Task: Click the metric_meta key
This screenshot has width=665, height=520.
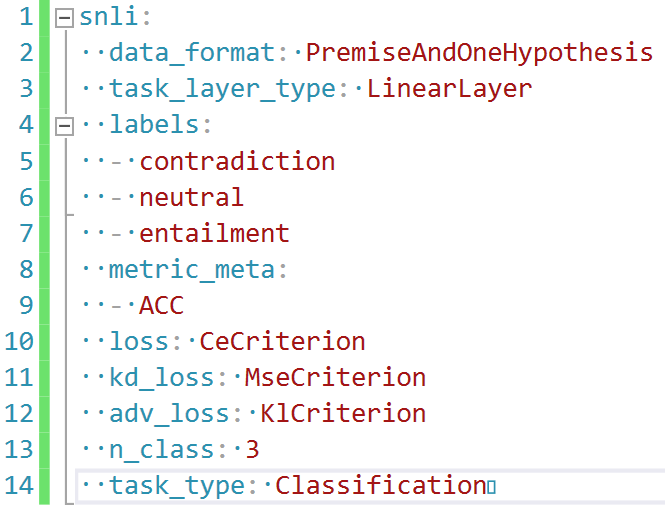Action: click(x=192, y=270)
